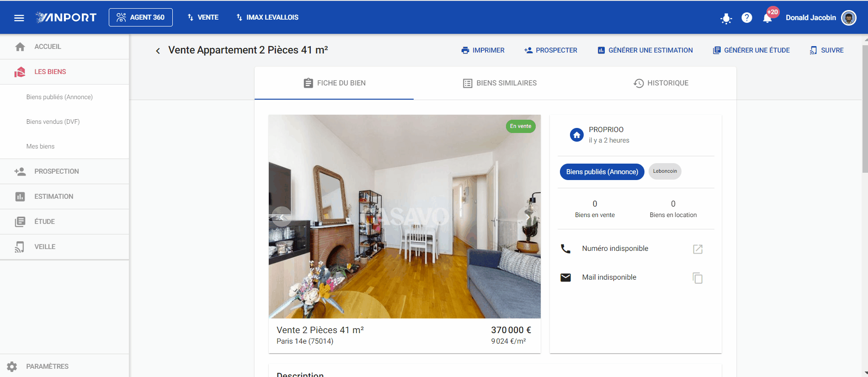Click the En vente status badge
Viewport: 868px width, 377px height.
pos(521,126)
